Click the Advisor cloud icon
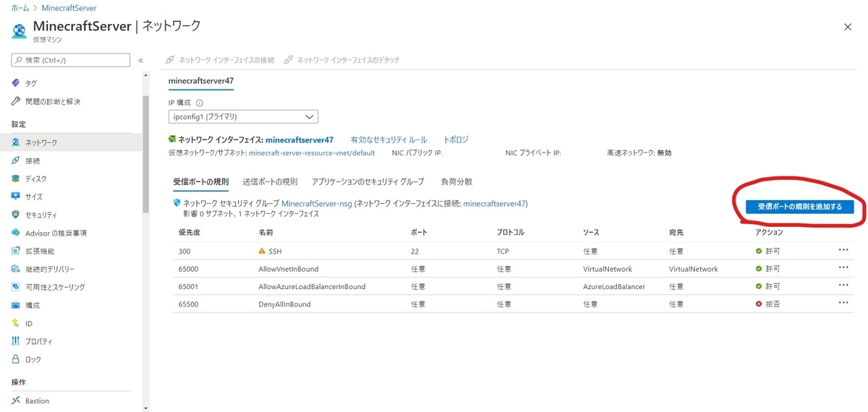The image size is (868, 412). 16,233
